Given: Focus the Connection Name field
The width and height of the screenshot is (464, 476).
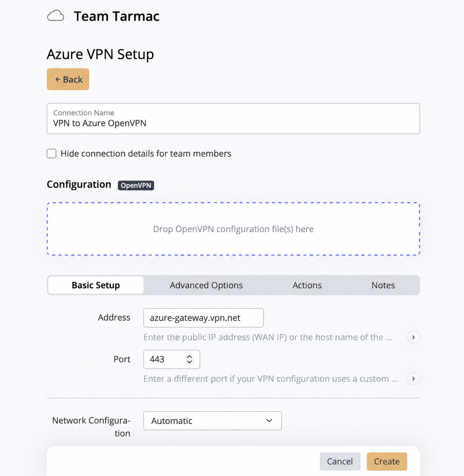Looking at the screenshot, I should 233,118.
